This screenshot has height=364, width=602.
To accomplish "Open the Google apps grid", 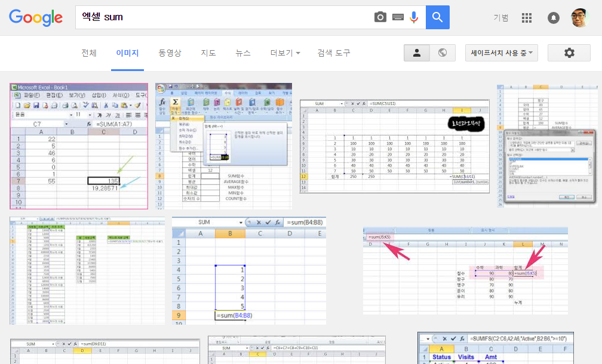I will tap(527, 18).
